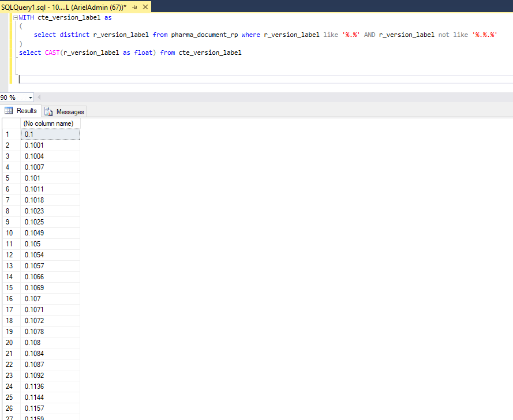
Task: Select cell with value 0.1071
Action: [50, 310]
